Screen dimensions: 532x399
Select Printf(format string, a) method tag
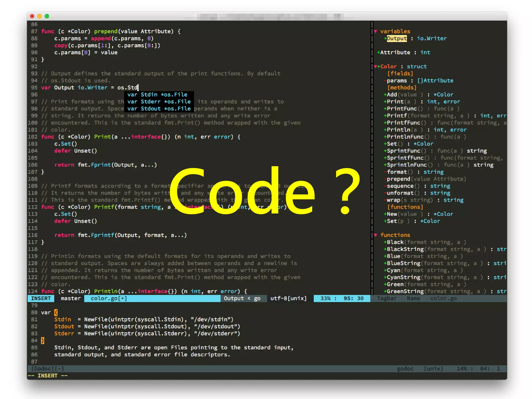click(445, 116)
